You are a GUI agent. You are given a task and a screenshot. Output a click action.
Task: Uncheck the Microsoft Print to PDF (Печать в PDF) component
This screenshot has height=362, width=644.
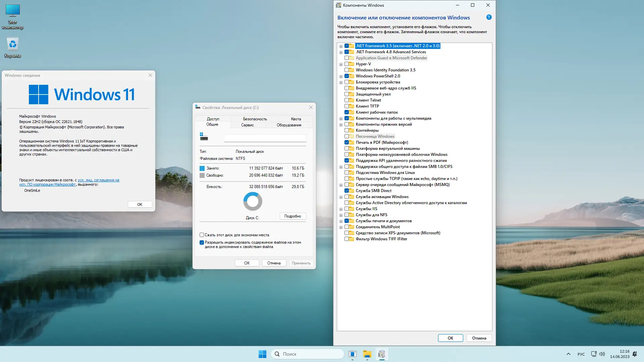tap(346, 142)
